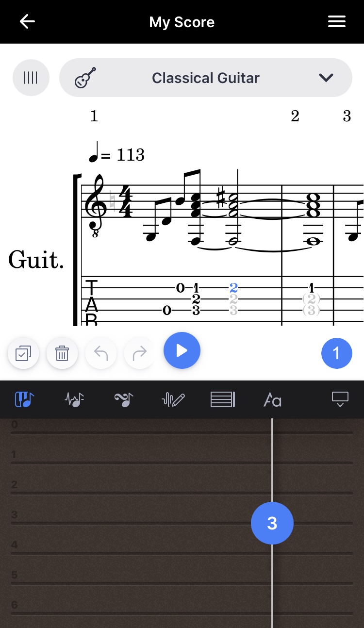
Task: Click the chevron next to Classical Guitar
Action: [x=326, y=78]
